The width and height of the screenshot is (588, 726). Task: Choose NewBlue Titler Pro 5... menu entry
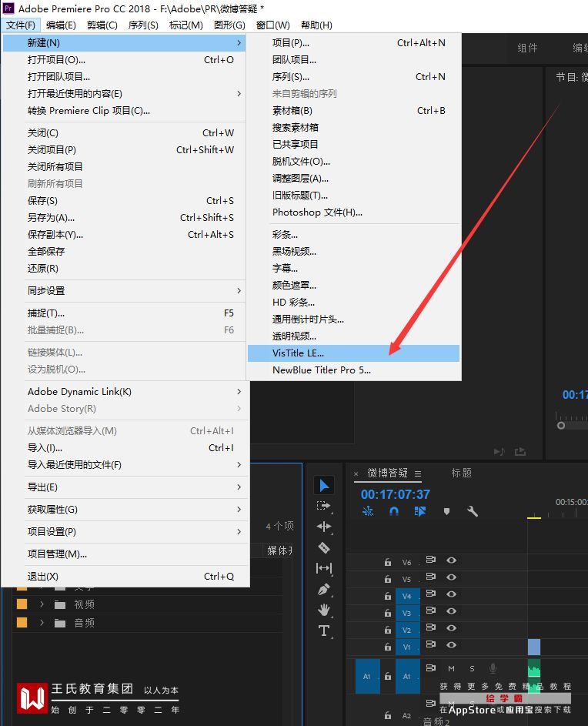tap(354, 370)
